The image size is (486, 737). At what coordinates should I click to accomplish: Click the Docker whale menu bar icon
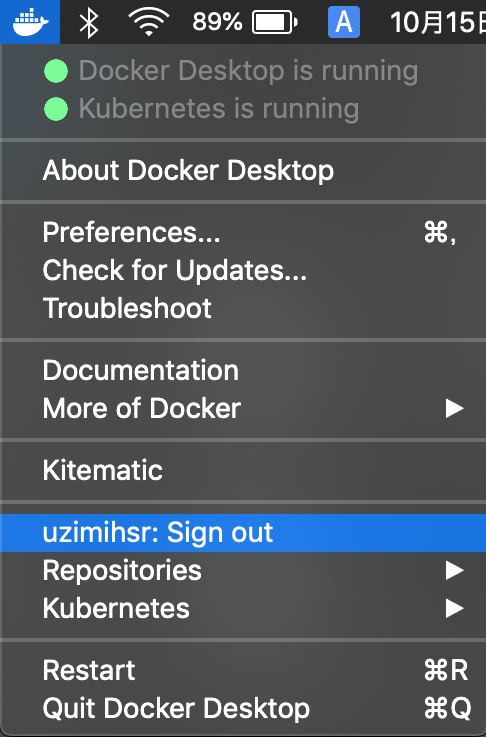pyautogui.click(x=30, y=22)
